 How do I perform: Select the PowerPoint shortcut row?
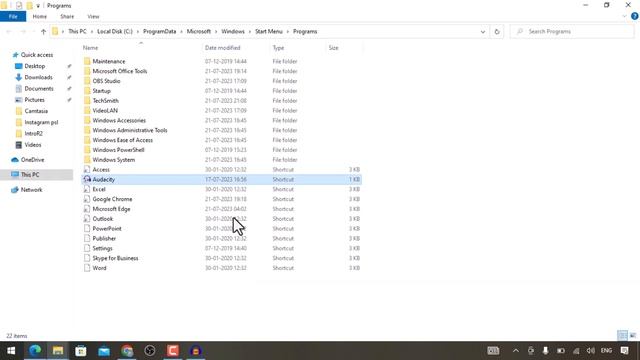pyautogui.click(x=222, y=229)
